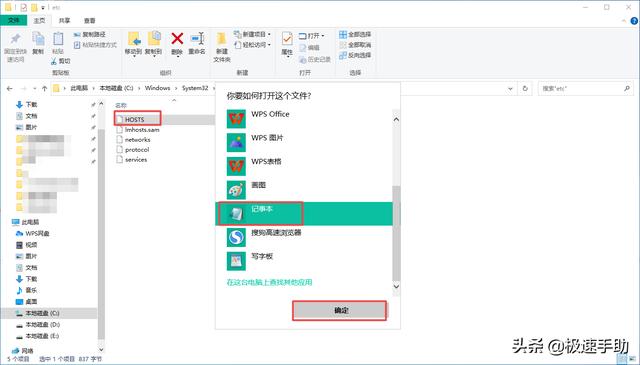Select the networks file
This screenshot has height=365, width=640.
click(x=133, y=140)
